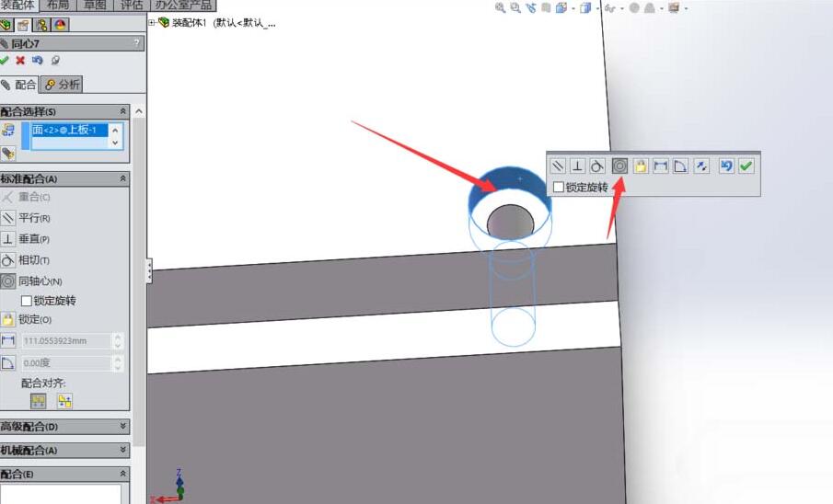Switch to the 布局 ribbon tab
The image size is (833, 504).
tap(57, 6)
